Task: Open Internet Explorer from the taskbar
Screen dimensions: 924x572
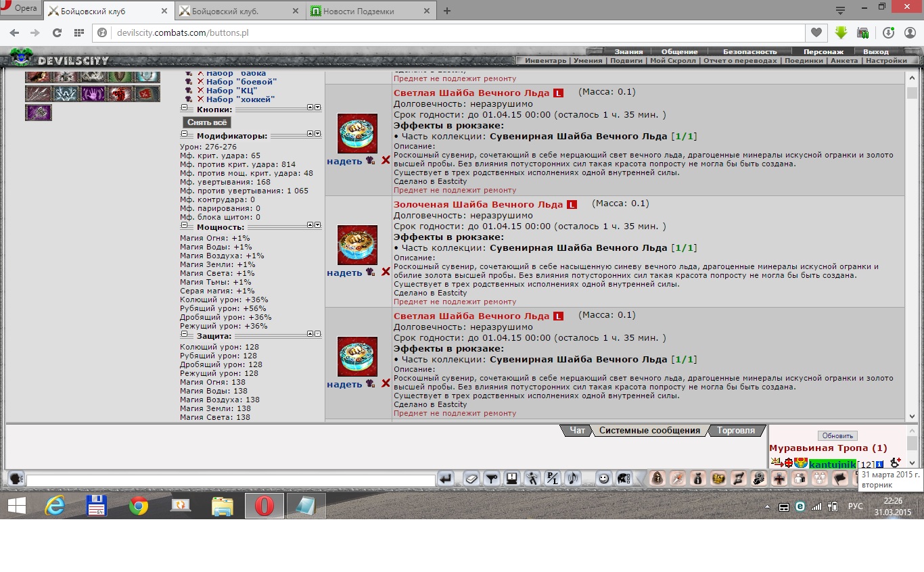Action: [55, 506]
